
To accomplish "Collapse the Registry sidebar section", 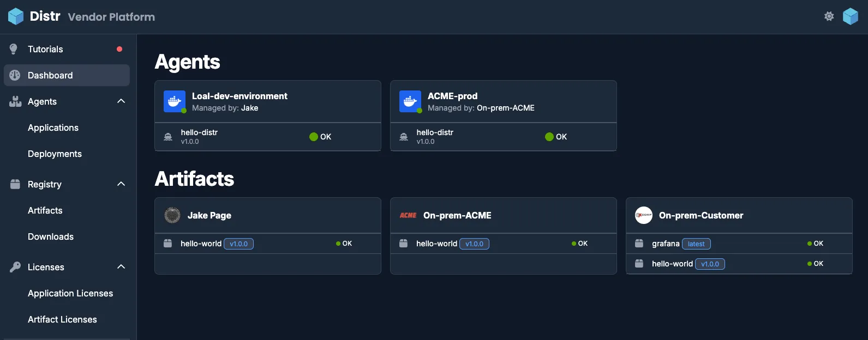I will (121, 184).
